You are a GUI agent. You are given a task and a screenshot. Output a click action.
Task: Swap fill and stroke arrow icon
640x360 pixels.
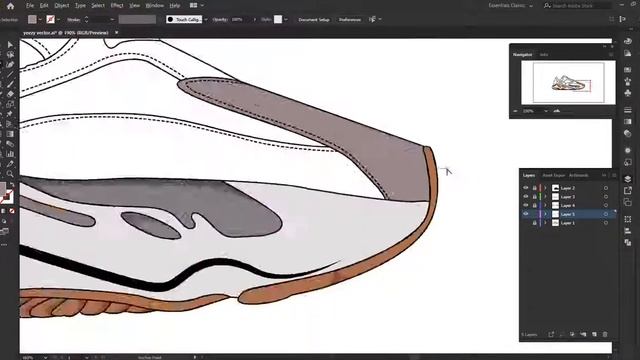pos(12,185)
